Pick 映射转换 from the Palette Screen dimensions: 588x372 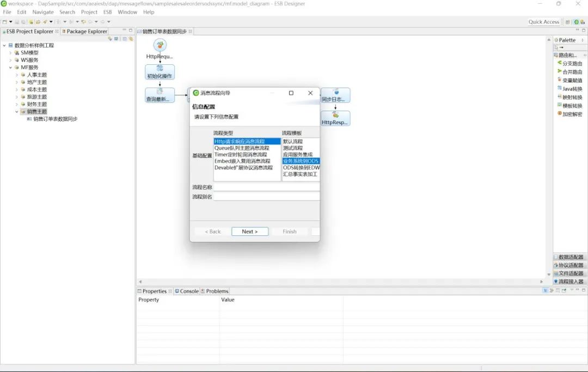coord(569,97)
